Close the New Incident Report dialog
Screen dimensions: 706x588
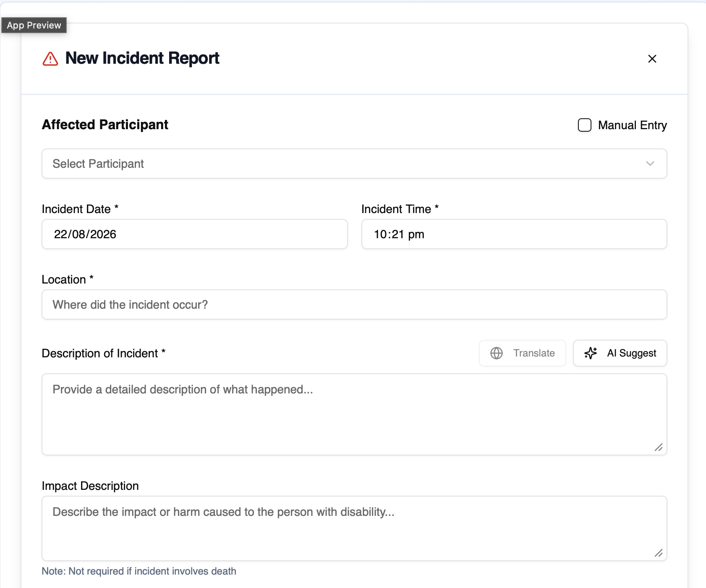(x=652, y=59)
